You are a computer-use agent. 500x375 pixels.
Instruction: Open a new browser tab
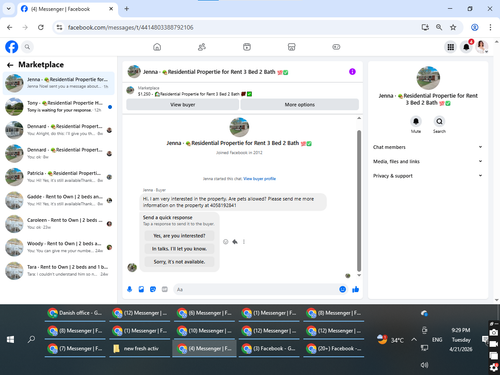[127, 9]
